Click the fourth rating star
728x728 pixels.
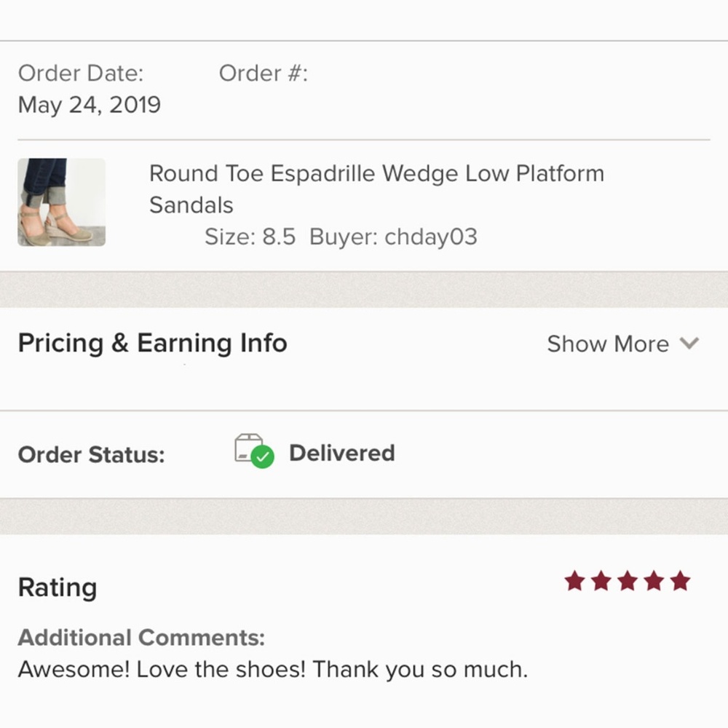pyautogui.click(x=654, y=581)
